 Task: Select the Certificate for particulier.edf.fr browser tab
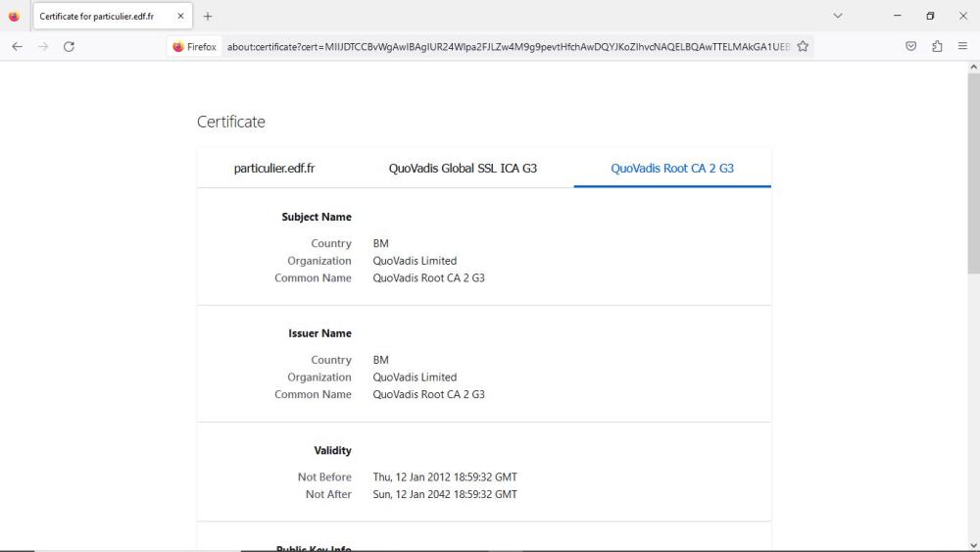pos(98,17)
